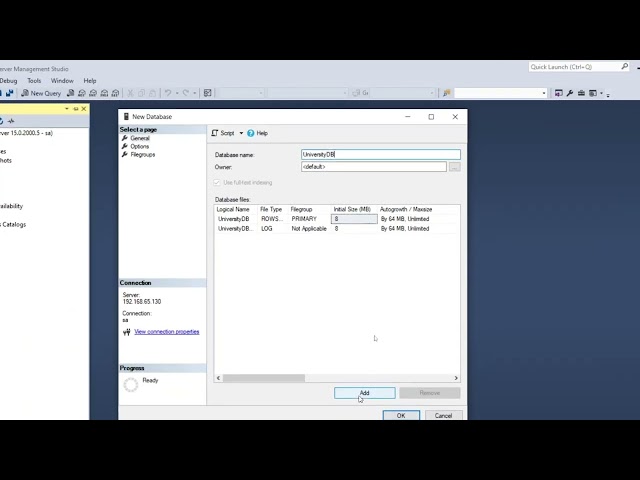Click the Cancel button
This screenshot has height=480, width=640.
click(443, 415)
